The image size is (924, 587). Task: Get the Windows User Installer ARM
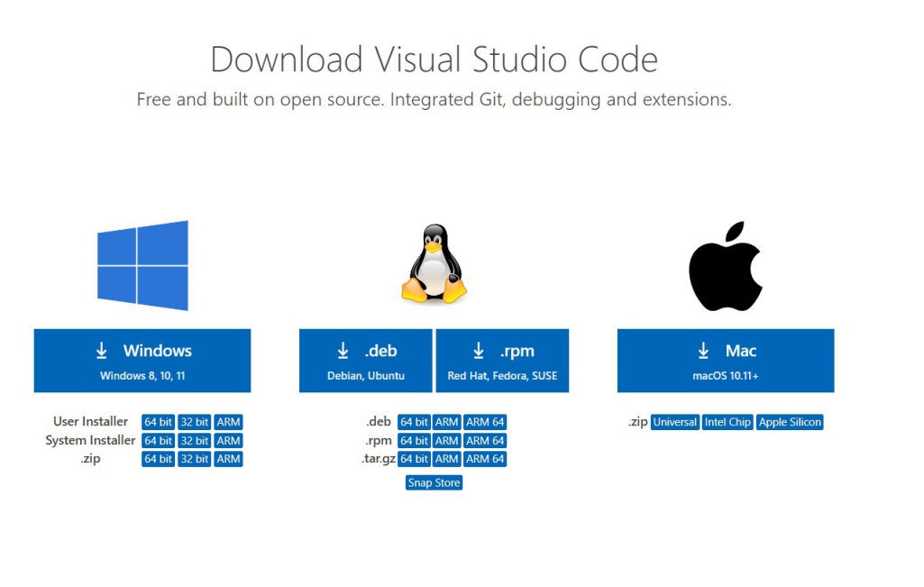(x=228, y=422)
